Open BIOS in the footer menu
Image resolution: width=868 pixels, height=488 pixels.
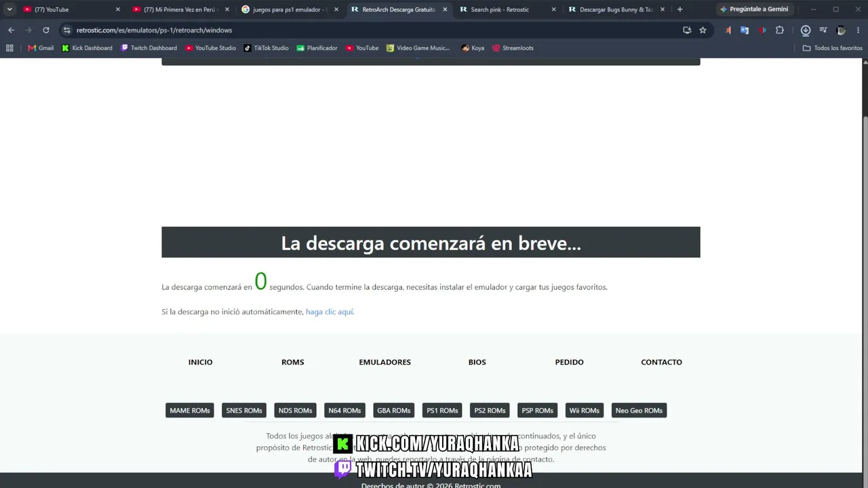pos(477,362)
